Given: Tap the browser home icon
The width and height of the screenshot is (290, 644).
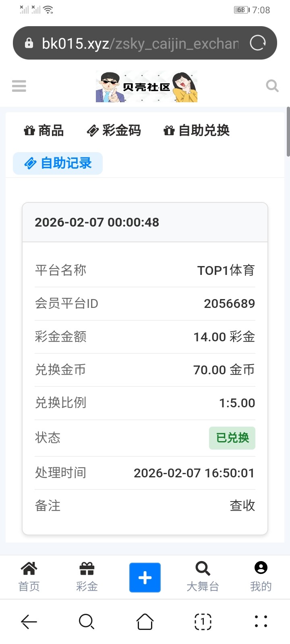Looking at the screenshot, I should [x=145, y=621].
